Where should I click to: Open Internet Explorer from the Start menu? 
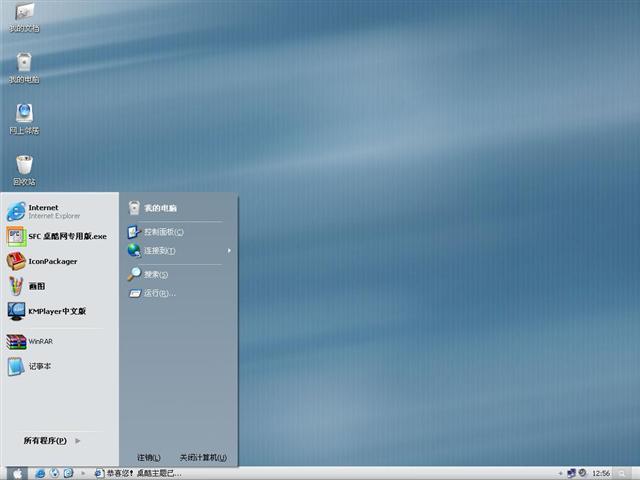click(x=45, y=211)
